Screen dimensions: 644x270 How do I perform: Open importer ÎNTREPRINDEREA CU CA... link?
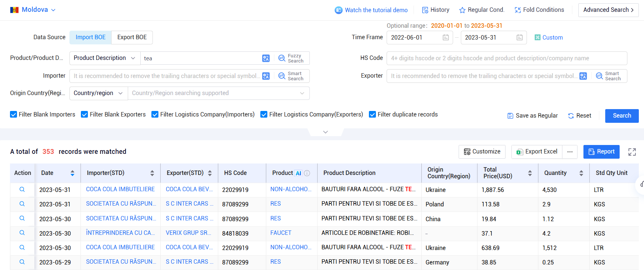(x=120, y=233)
